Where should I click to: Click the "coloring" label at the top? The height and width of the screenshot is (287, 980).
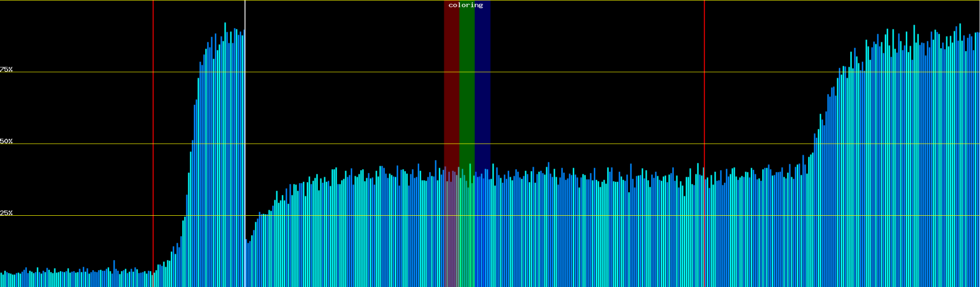coord(466,5)
